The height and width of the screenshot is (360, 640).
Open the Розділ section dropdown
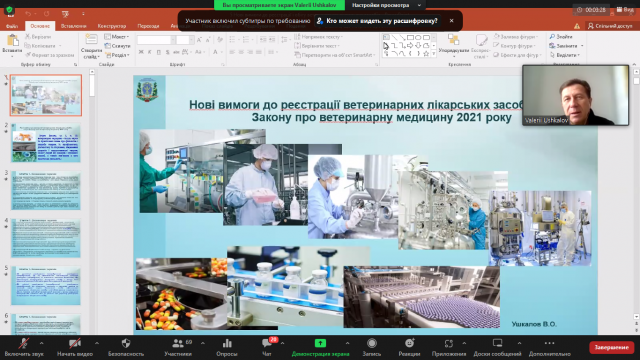117,55
